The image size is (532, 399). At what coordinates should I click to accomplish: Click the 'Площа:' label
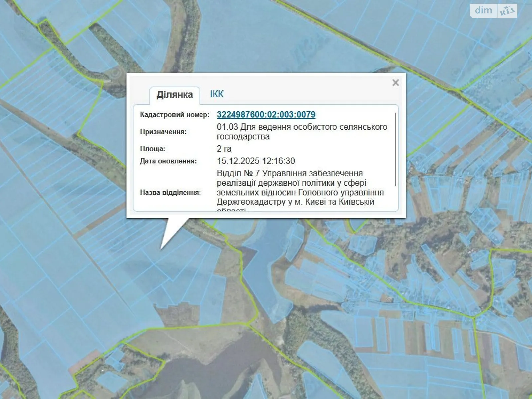pyautogui.click(x=152, y=149)
